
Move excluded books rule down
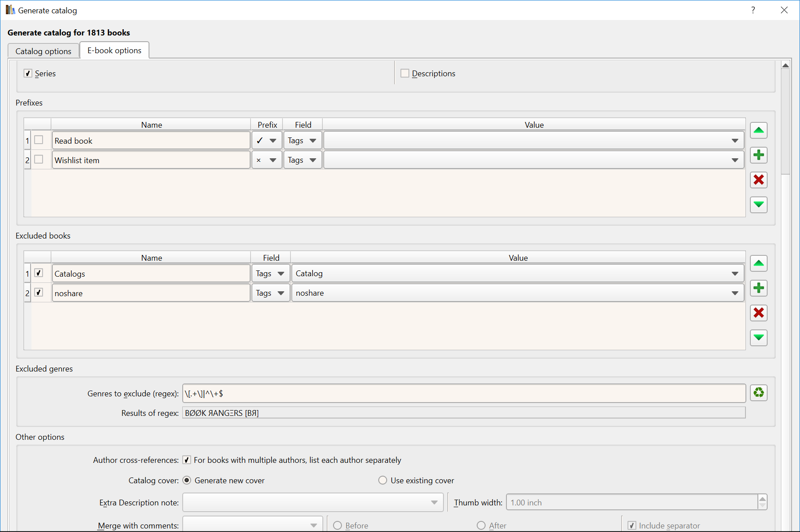coord(759,338)
